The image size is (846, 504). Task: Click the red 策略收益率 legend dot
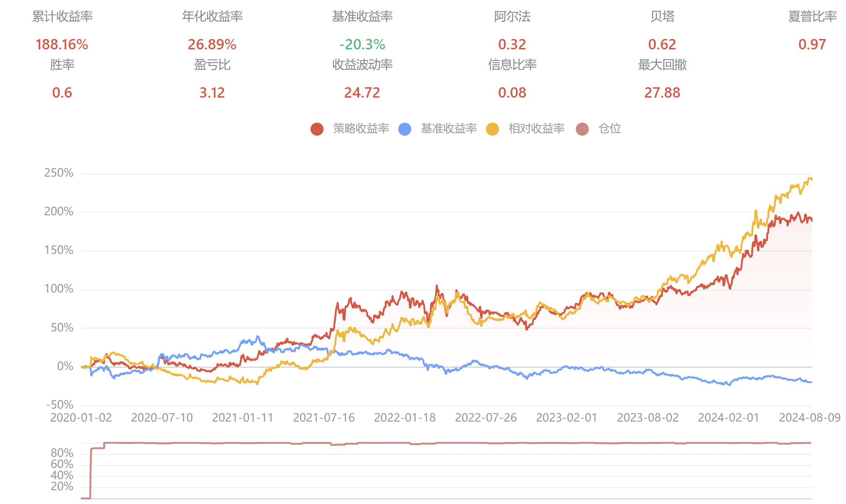tap(317, 129)
